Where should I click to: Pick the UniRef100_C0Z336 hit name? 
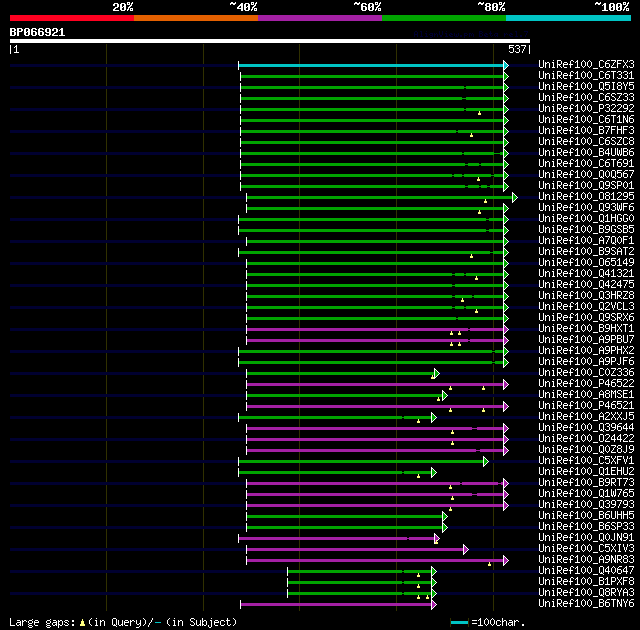[586, 373]
